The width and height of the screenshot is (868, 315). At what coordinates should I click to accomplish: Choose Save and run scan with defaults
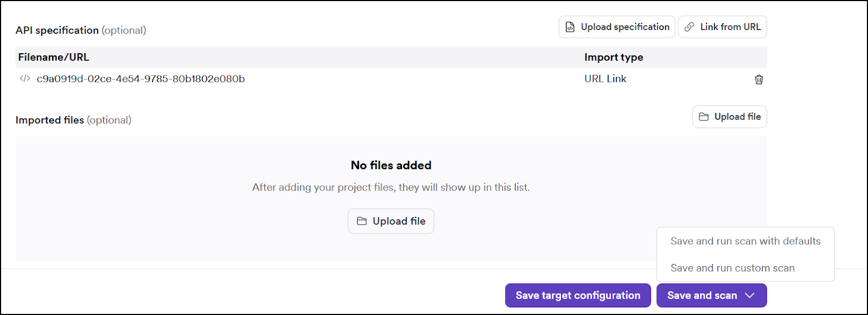745,241
